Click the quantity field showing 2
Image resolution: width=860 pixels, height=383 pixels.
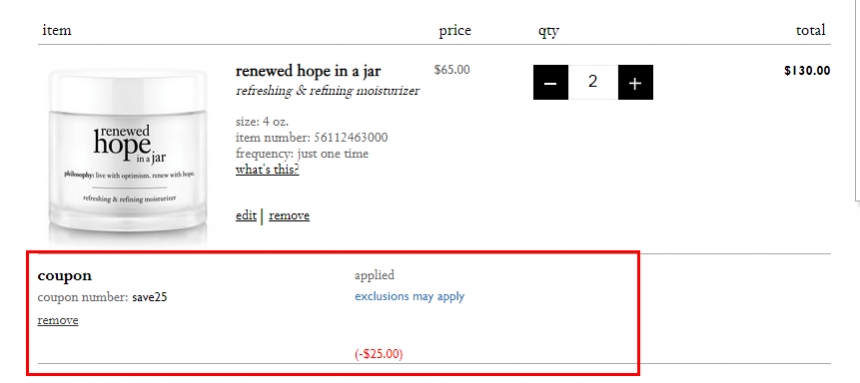(x=593, y=82)
